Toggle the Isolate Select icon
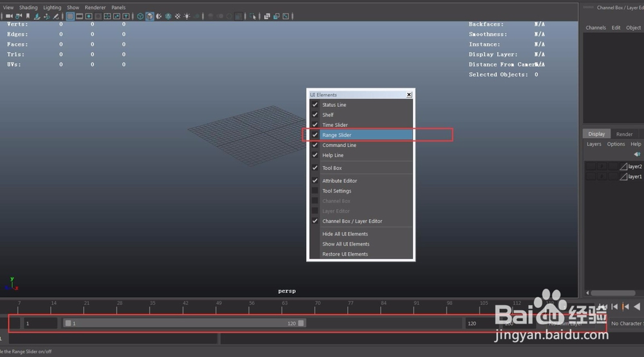Screen dimensions: 644x357 coord(252,16)
